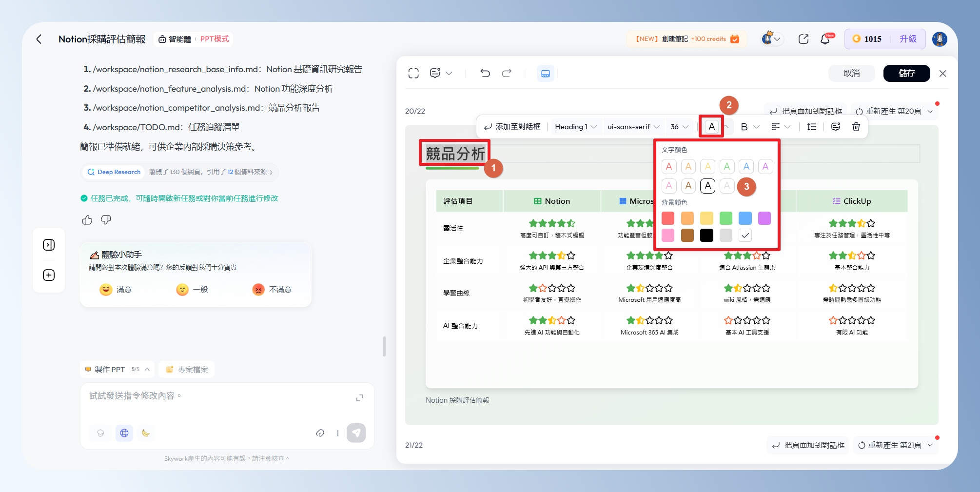
Task: Open the line spacing tool
Action: click(x=811, y=127)
